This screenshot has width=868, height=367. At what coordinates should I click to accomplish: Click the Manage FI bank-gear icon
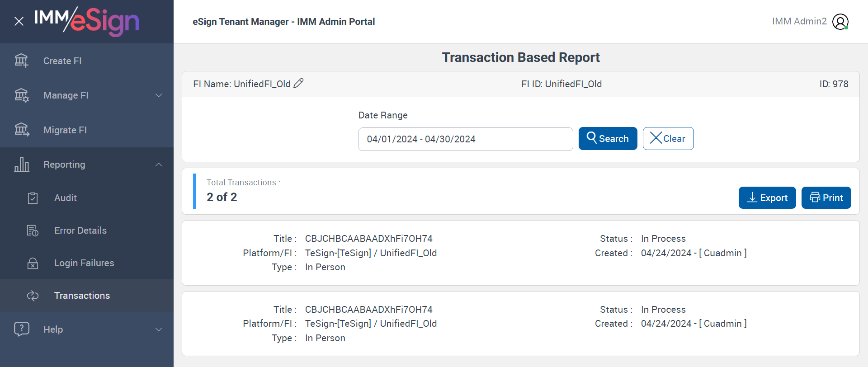[21, 95]
